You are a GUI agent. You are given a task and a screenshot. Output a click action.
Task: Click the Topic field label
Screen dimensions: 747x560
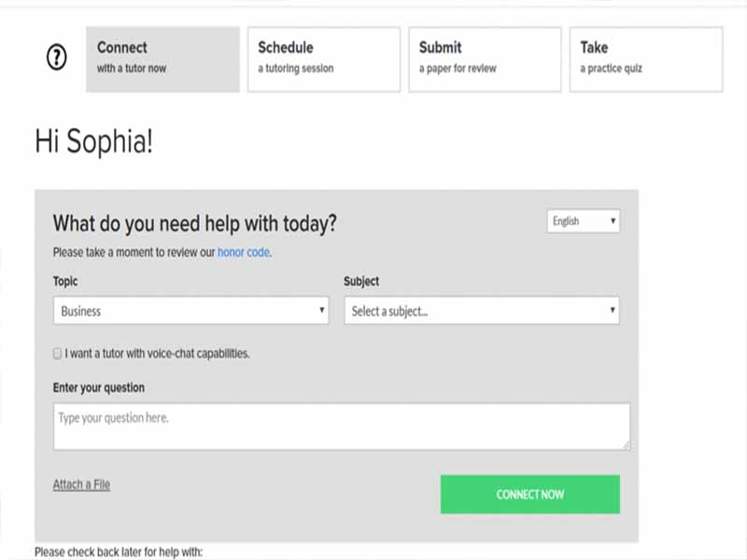66,281
